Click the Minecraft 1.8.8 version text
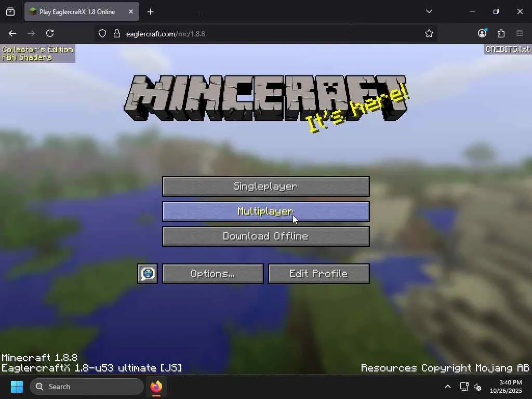 click(39, 357)
